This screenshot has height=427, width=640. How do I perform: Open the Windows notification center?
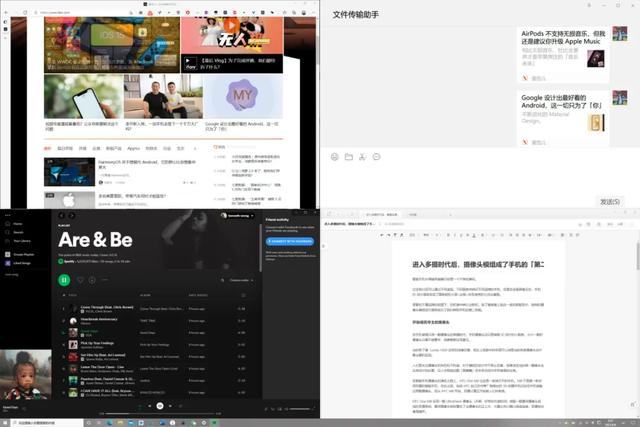[x=633, y=423]
